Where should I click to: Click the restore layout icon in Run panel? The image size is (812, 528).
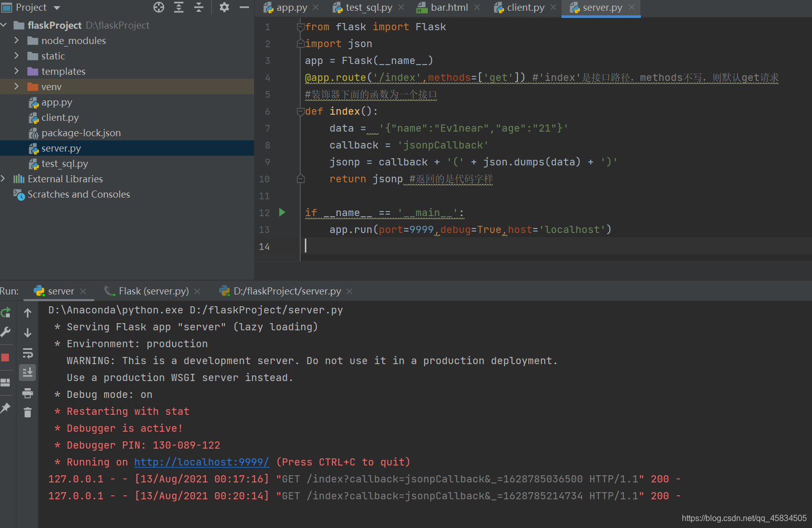(5, 383)
